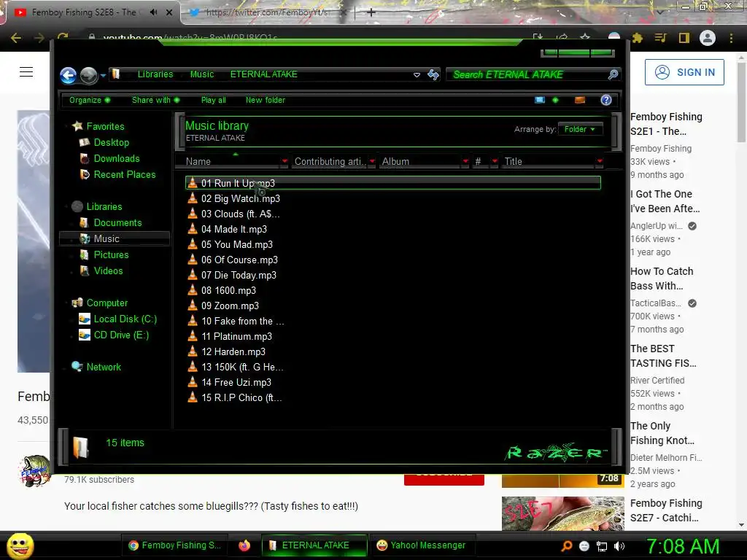The image size is (747, 560).
Task: Open the smiley Start button on taskbar
Action: [20, 545]
